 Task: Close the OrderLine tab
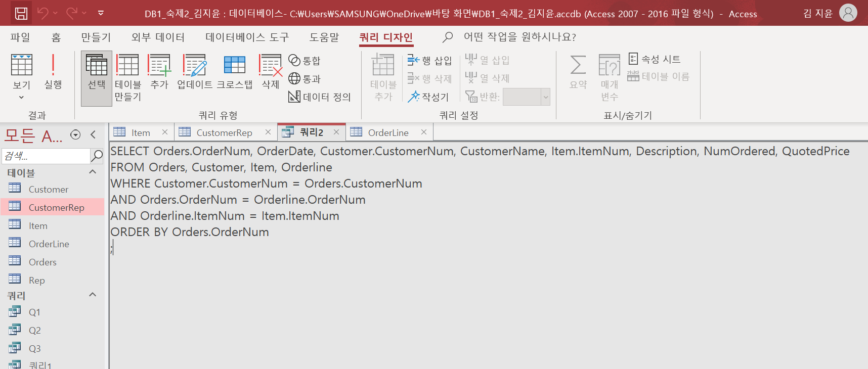pos(424,132)
